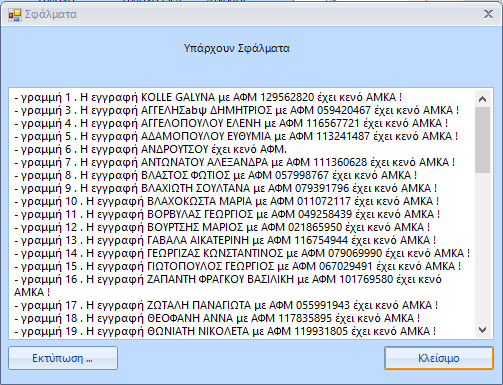Image resolution: width=503 pixels, height=385 pixels.
Task: Click the Σφάλματα window title icon
Action: [15, 15]
